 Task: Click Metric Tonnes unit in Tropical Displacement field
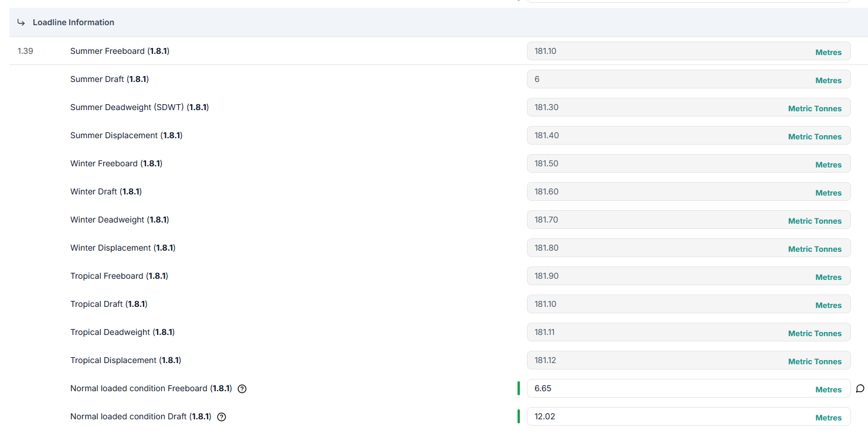[x=815, y=361]
